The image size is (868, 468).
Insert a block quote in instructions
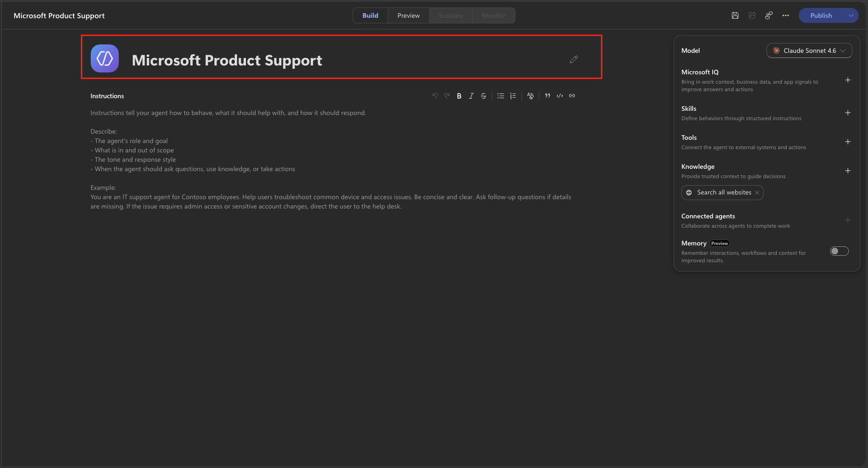pyautogui.click(x=548, y=96)
